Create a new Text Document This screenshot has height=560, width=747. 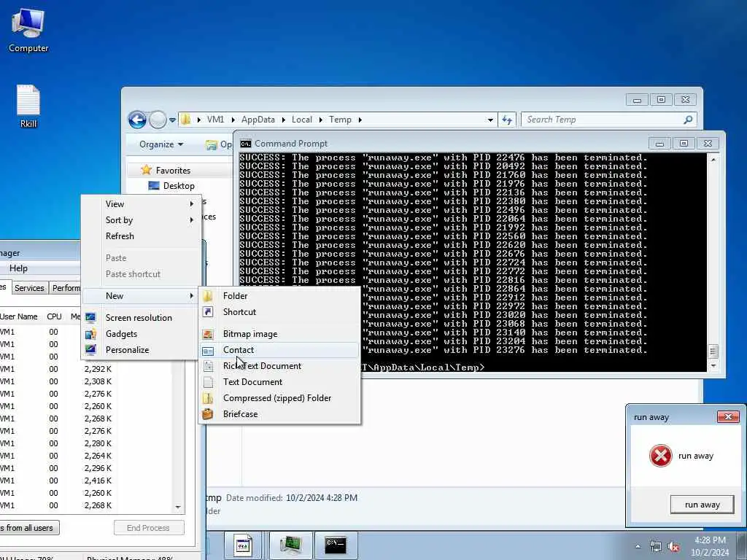click(279, 382)
